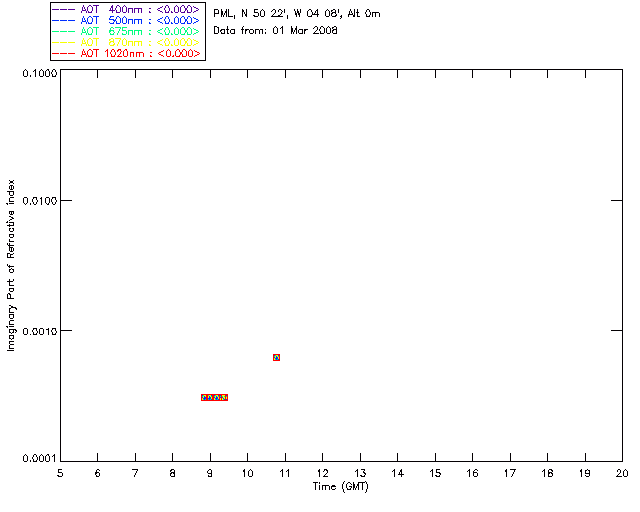Click the 'PML, N 50 22', W 04 08', Alt 0m' title
640x512 pixels.
coord(297,14)
